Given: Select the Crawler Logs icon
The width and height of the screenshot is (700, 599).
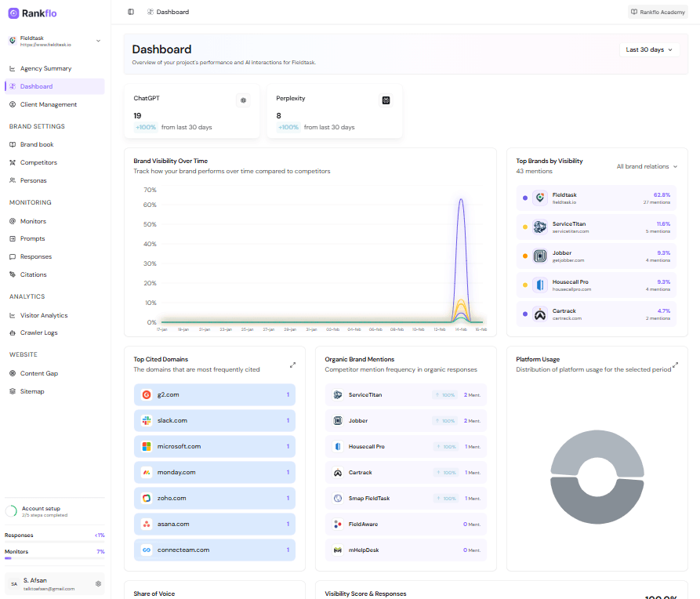Looking at the screenshot, I should click(12, 332).
